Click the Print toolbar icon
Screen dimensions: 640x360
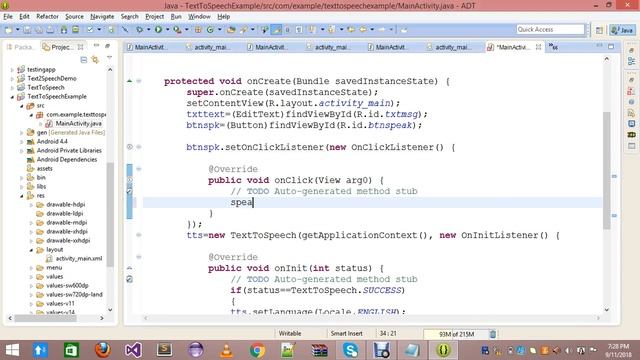(x=50, y=30)
